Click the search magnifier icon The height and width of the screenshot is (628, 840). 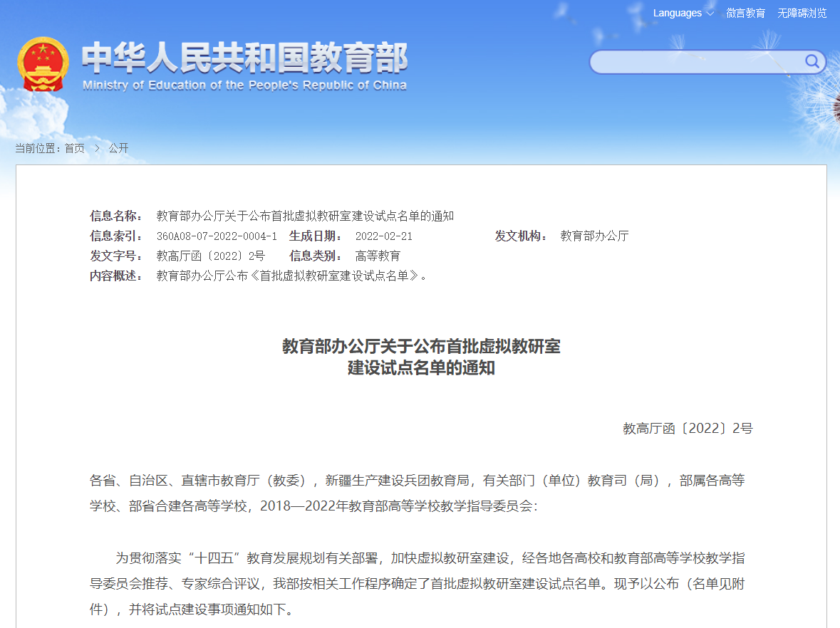tap(812, 62)
